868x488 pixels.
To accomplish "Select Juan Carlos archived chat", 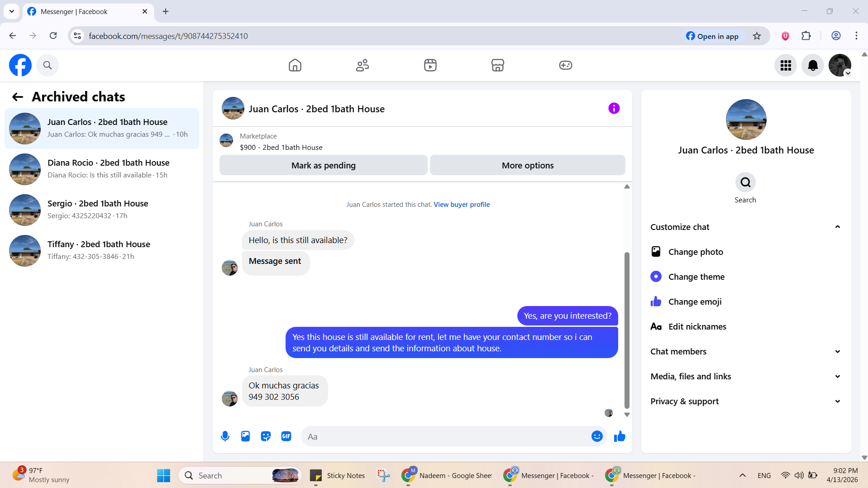I will point(102,128).
